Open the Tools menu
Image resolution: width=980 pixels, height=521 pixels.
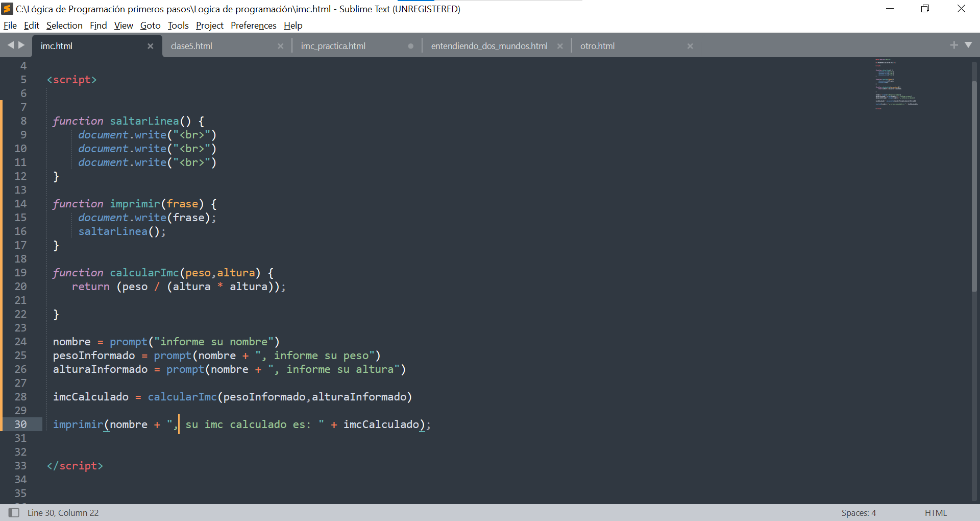178,26
